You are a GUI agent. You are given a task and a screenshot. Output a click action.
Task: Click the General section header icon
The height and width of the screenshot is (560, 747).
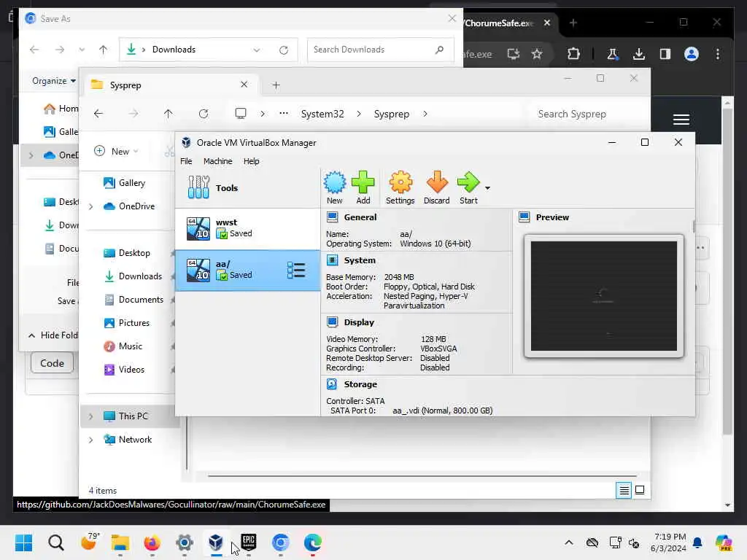click(332, 217)
